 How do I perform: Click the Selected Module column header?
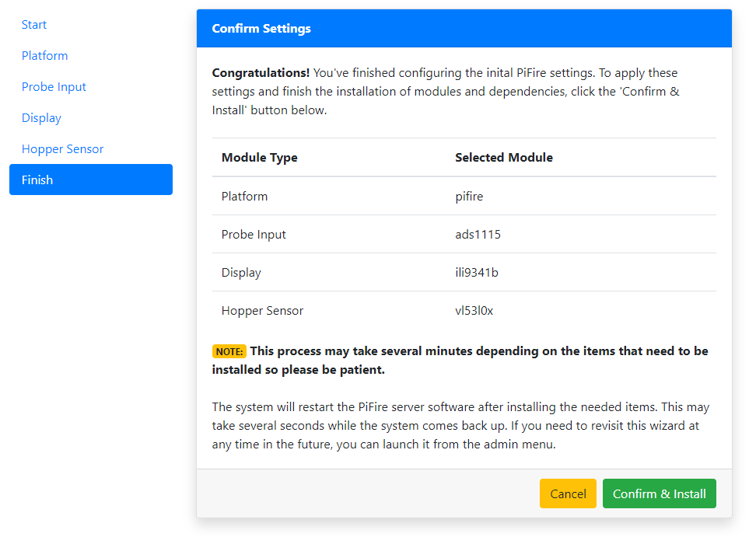click(x=503, y=158)
